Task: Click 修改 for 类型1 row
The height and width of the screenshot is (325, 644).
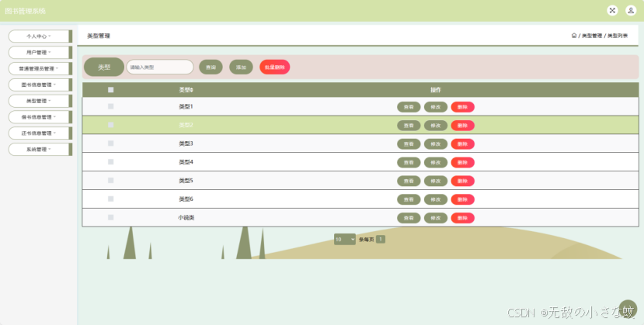Action: click(x=436, y=107)
